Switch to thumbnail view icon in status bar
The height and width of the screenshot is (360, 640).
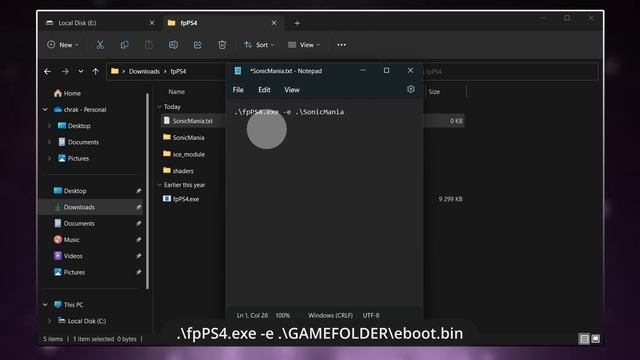(x=596, y=339)
